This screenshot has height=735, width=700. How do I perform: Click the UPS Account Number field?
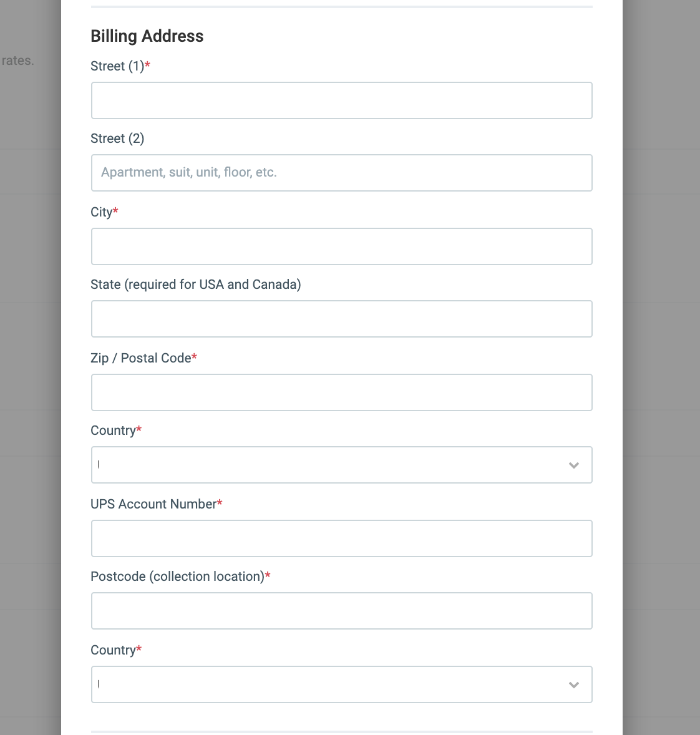pyautogui.click(x=341, y=538)
